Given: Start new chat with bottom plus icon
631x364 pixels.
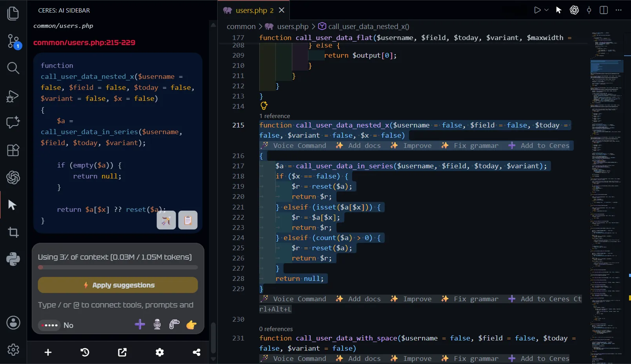Looking at the screenshot, I should (48, 352).
